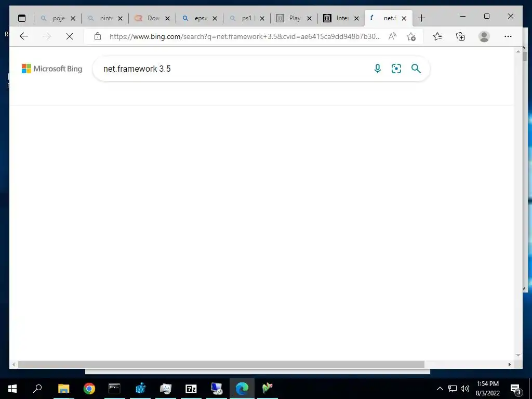Close the 'Play' tab
Viewport: 532px width, 399px height.
click(310, 18)
